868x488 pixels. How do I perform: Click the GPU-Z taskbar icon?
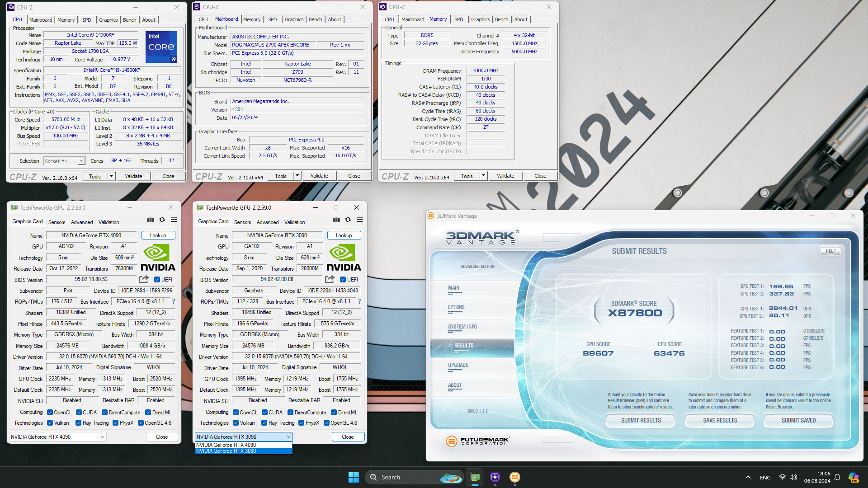475,477
